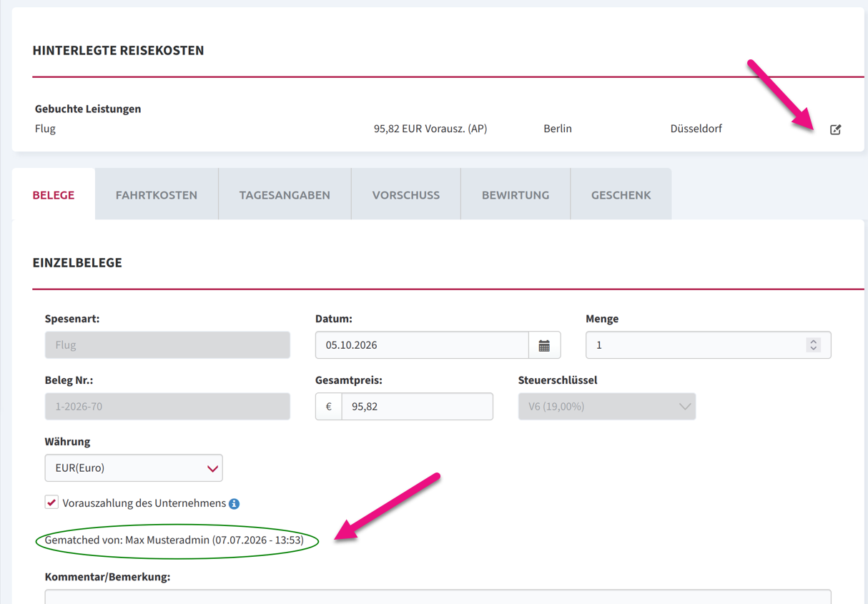Screen dimensions: 868x604
Task: Adjust the Menge stepper arrows
Action: (x=813, y=345)
